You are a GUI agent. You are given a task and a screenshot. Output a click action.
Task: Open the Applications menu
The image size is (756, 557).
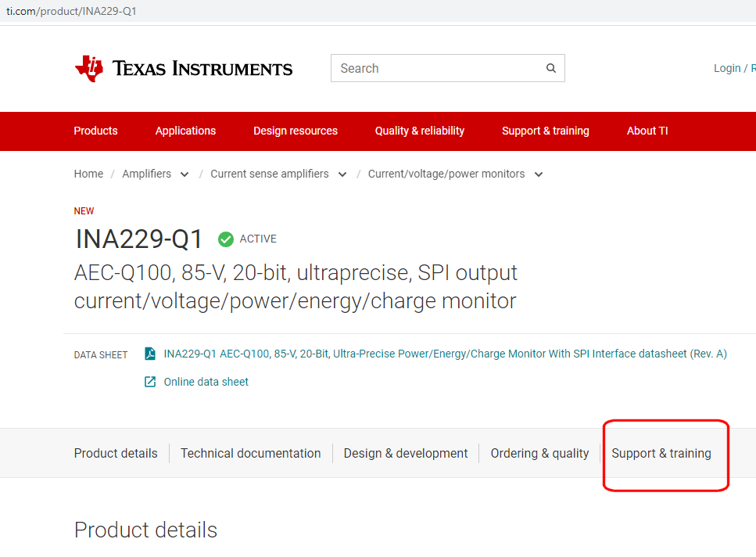[185, 131]
